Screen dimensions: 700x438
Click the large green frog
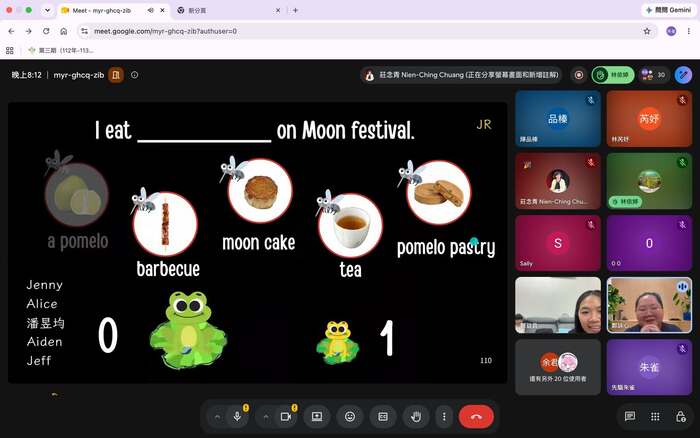click(x=188, y=330)
